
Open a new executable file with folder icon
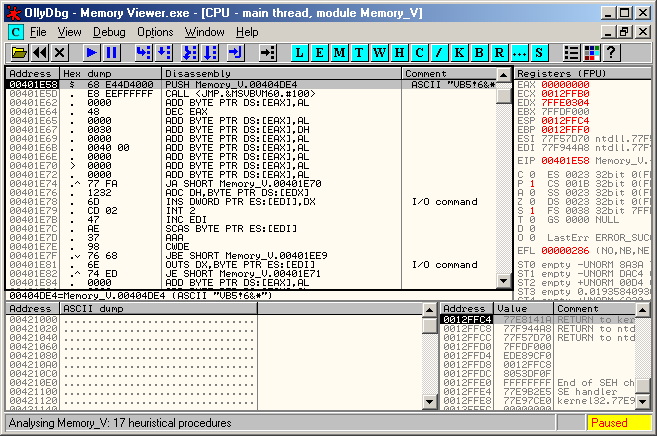point(19,53)
